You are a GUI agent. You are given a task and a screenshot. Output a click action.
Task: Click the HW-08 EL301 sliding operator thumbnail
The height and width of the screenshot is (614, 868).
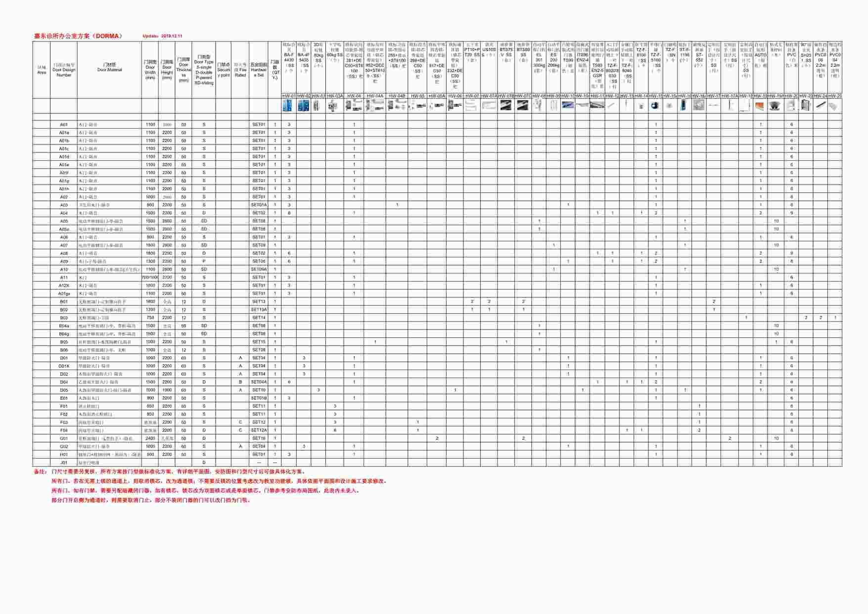click(539, 105)
